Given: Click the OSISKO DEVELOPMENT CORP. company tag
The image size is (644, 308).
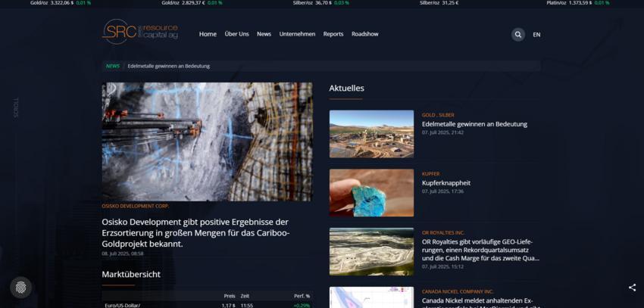Looking at the screenshot, I should (135, 207).
